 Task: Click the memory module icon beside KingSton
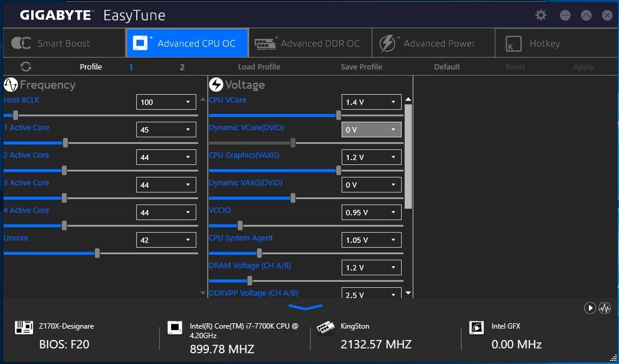(325, 327)
